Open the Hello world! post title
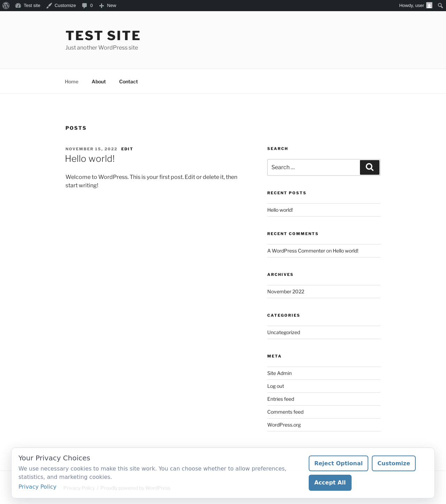446x504 pixels. pyautogui.click(x=90, y=159)
